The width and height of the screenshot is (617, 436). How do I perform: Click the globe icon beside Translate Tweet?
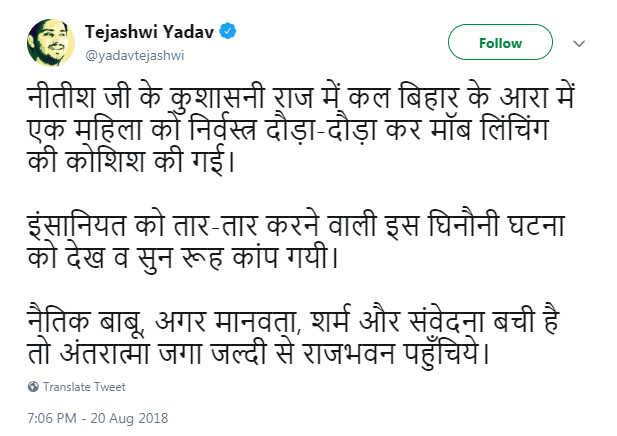(33, 387)
